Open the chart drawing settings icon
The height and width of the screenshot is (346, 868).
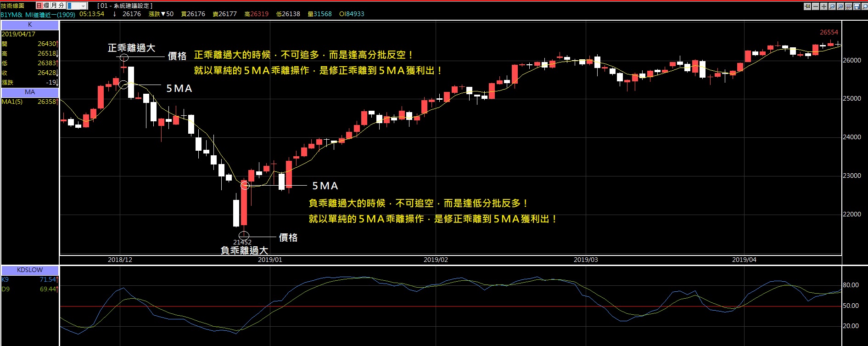849,6
